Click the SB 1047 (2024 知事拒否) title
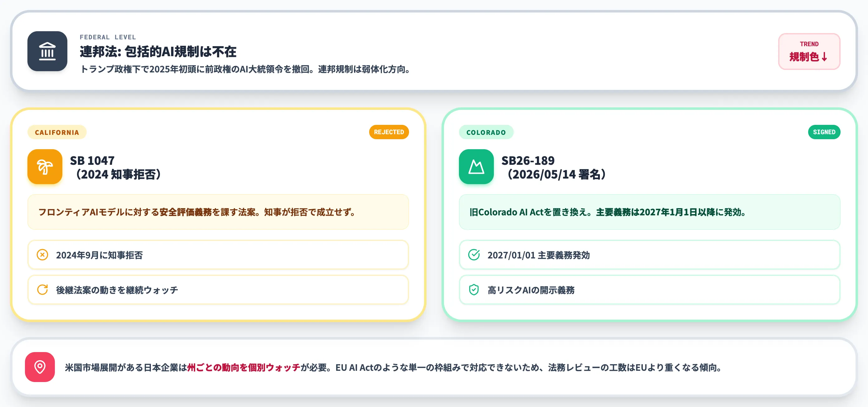The width and height of the screenshot is (868, 407). (116, 167)
